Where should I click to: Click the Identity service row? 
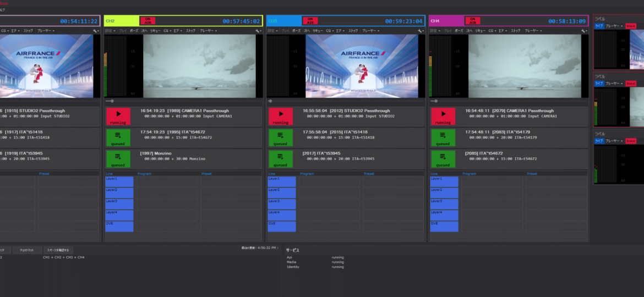315,267
